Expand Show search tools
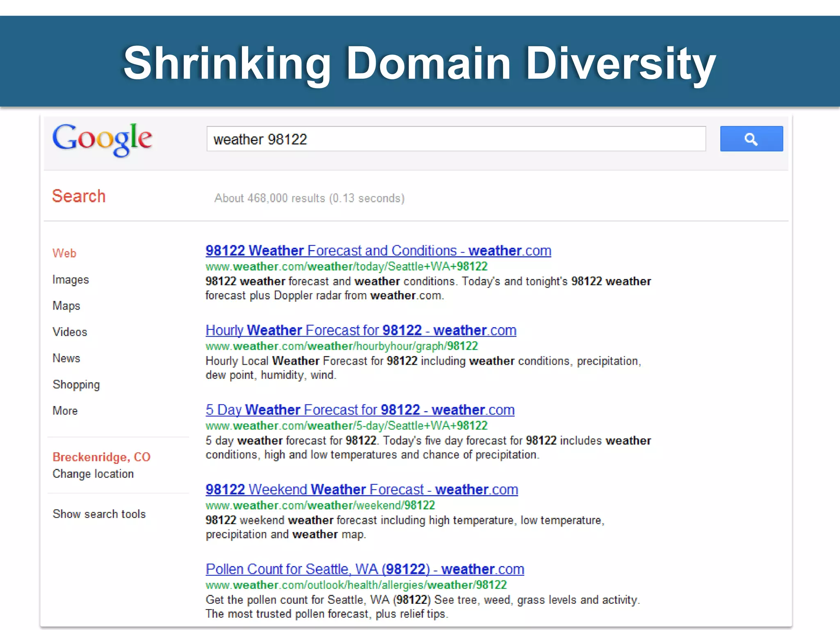840x630 pixels. click(99, 514)
